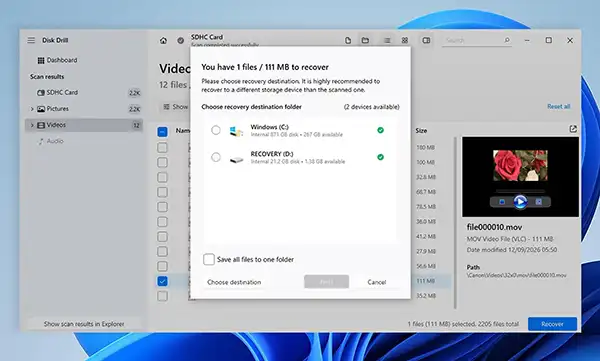Check the 100 MB file row checkbox
This screenshot has width=600, height=361.
pos(162,162)
